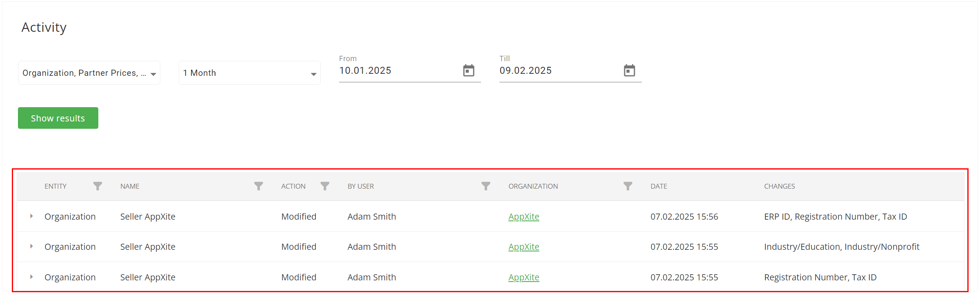This screenshot has height=293, width=980.
Task: Open AppXite link in third row
Action: 523,278
